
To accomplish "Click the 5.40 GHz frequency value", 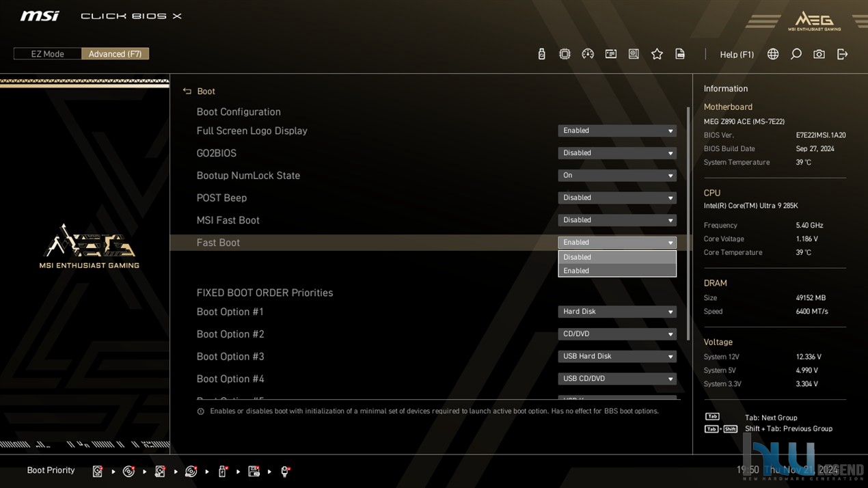I will [x=809, y=226].
